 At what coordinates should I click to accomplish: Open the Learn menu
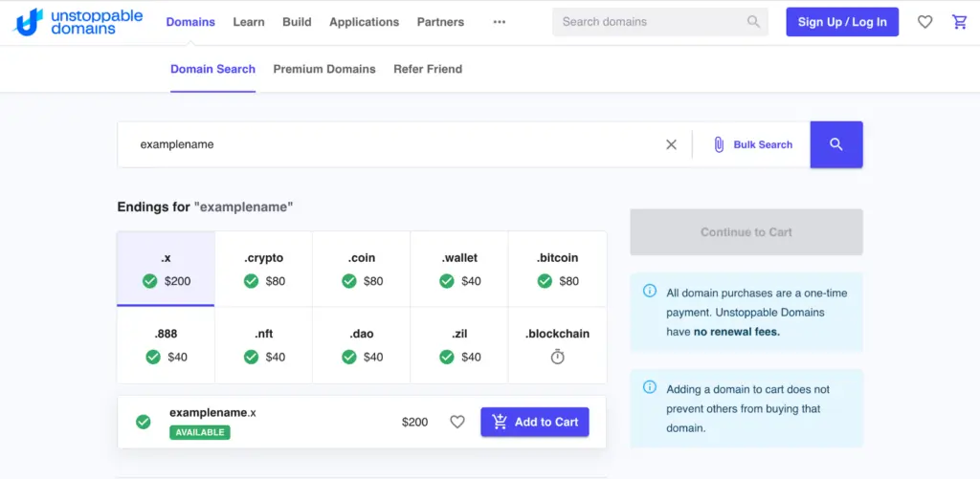(249, 22)
